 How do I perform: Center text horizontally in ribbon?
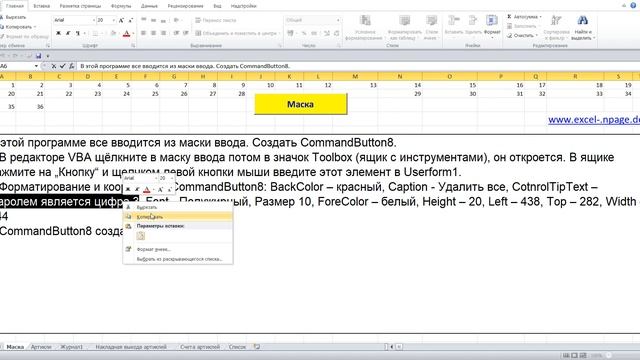[153, 33]
